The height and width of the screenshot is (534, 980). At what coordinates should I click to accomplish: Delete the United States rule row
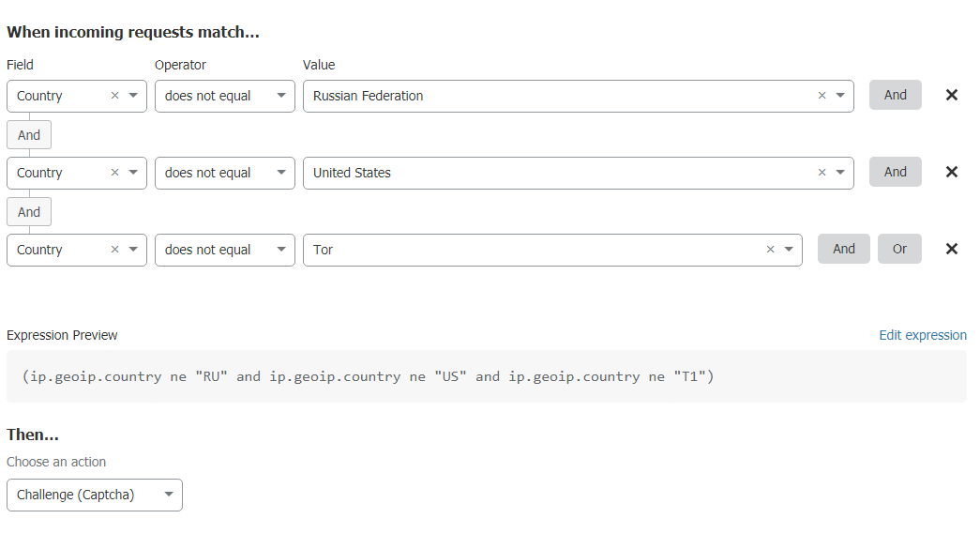coord(951,172)
